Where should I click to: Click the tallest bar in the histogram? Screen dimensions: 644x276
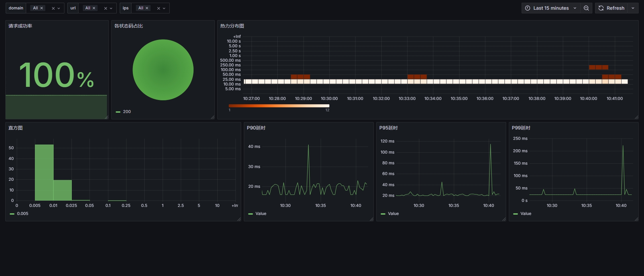tap(44, 173)
